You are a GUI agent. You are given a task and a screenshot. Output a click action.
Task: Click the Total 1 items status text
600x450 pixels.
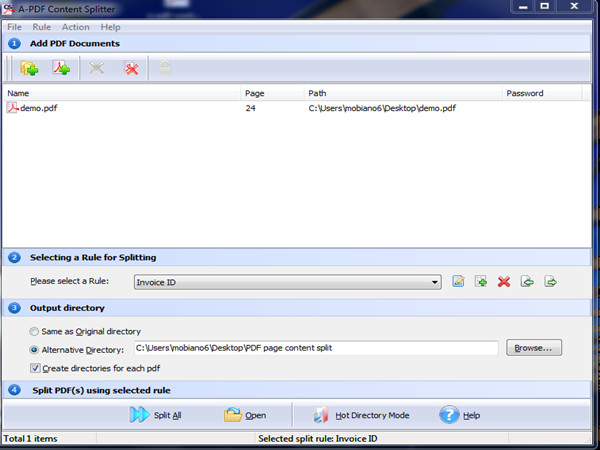30,439
